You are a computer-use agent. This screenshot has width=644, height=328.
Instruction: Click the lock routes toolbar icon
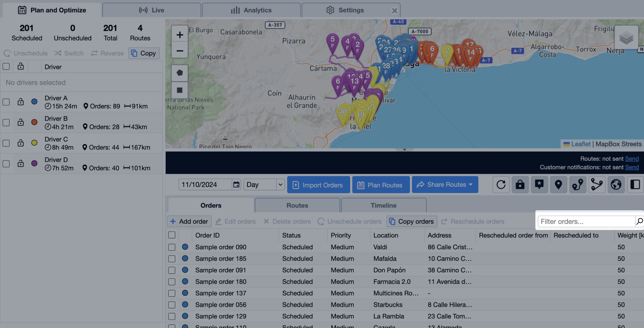coord(520,185)
